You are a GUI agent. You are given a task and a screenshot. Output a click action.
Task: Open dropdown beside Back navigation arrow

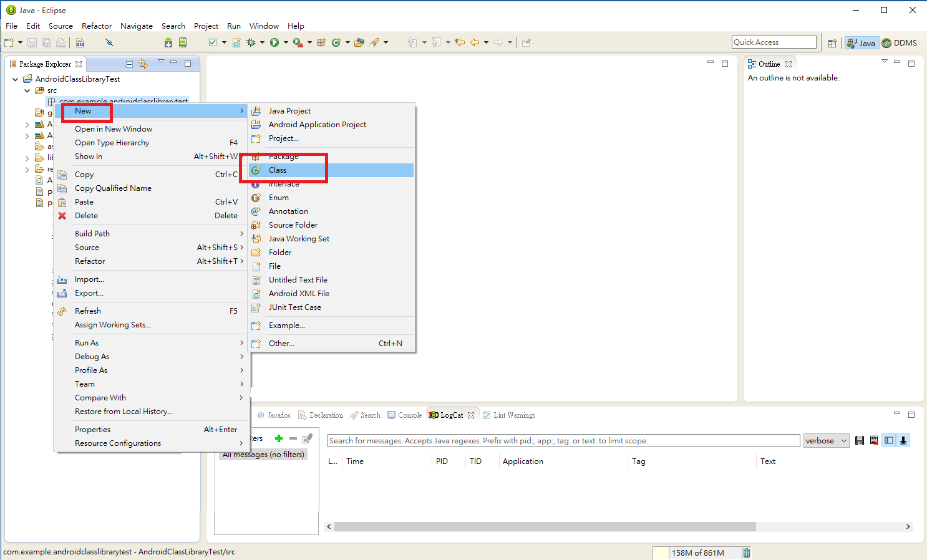(x=486, y=42)
